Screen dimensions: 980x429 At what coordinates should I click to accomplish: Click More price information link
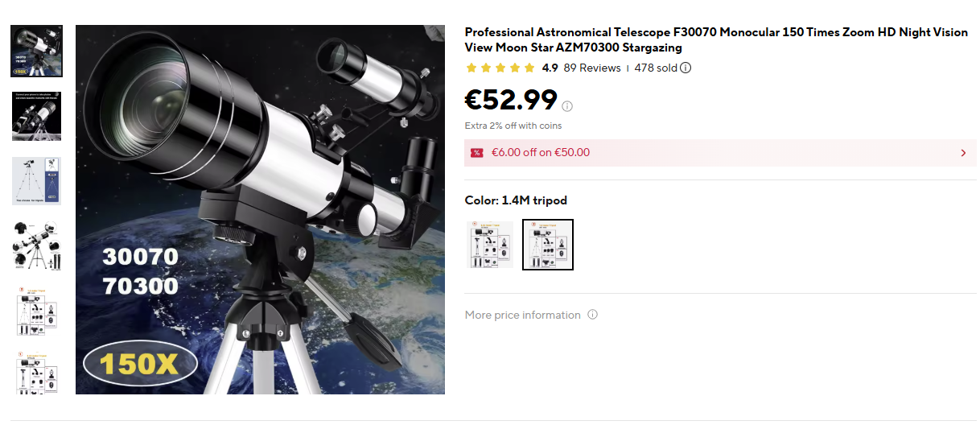point(523,315)
